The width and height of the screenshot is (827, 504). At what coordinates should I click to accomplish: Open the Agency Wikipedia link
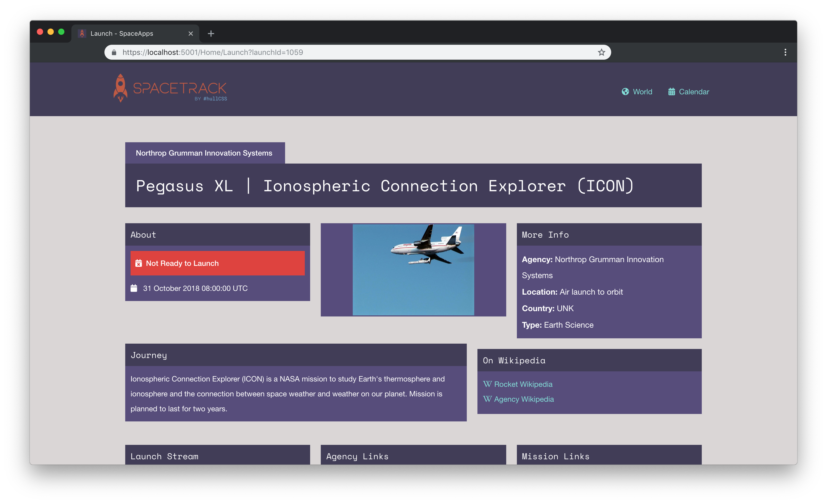524,399
